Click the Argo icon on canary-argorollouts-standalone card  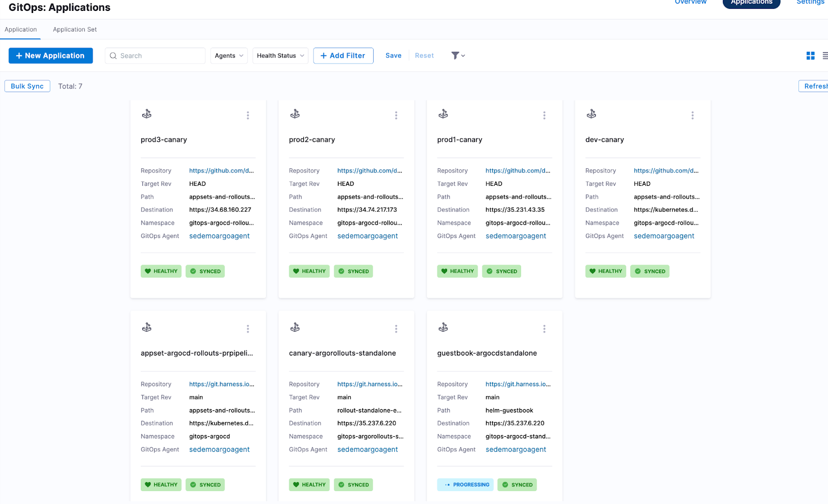(x=295, y=328)
